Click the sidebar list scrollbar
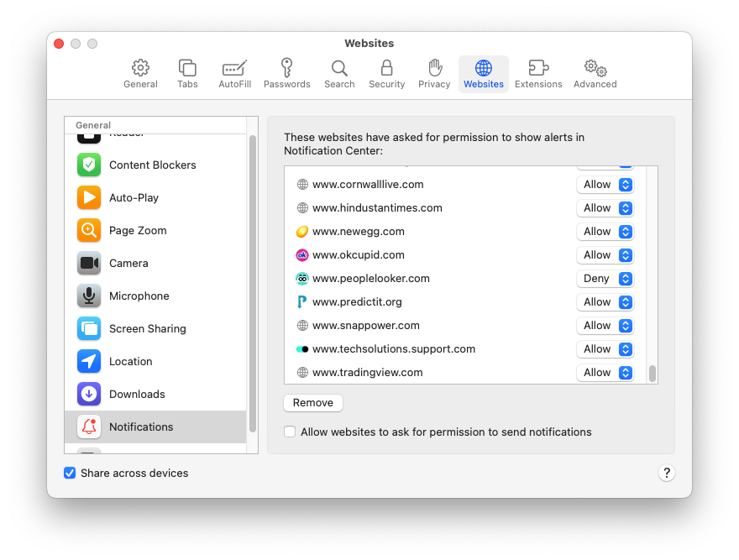The width and height of the screenshot is (739, 560). 253,284
